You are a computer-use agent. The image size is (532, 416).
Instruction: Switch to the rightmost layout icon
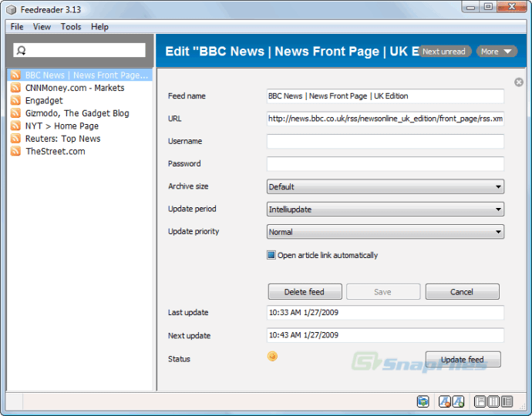click(x=507, y=401)
